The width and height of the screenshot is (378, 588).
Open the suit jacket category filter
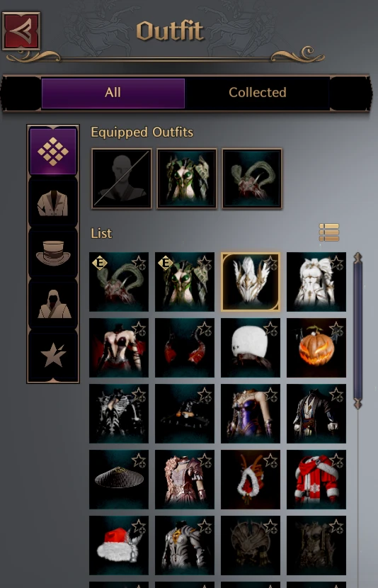[53, 203]
